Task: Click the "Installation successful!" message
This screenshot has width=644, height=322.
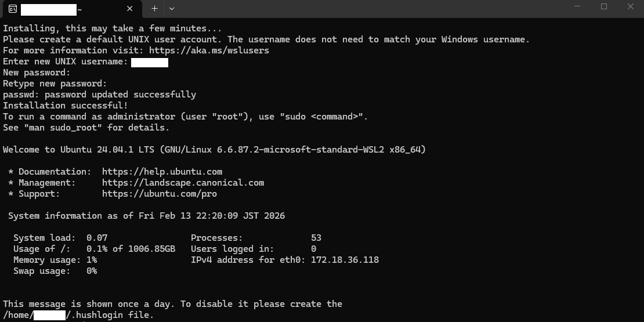Action: (66, 106)
